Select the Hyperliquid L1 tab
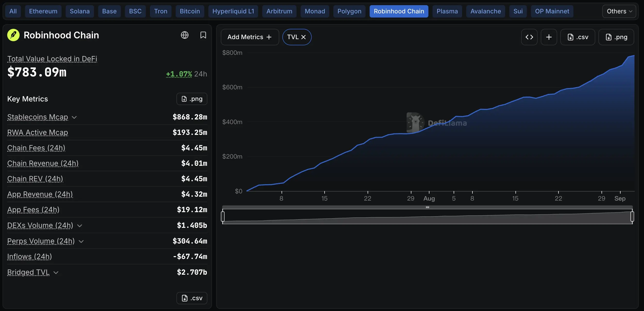This screenshot has height=311, width=644. tap(233, 11)
